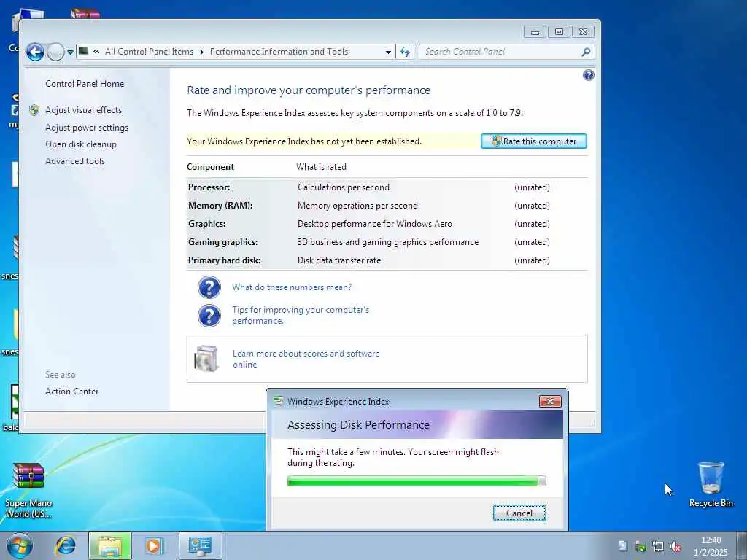Open the help icon in Control Panel
Screen dimensions: 747x560
tap(589, 75)
